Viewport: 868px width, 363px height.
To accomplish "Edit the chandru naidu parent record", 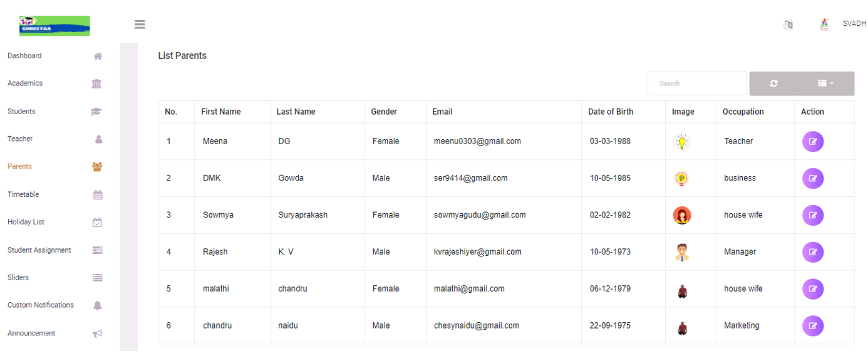I will point(812,326).
